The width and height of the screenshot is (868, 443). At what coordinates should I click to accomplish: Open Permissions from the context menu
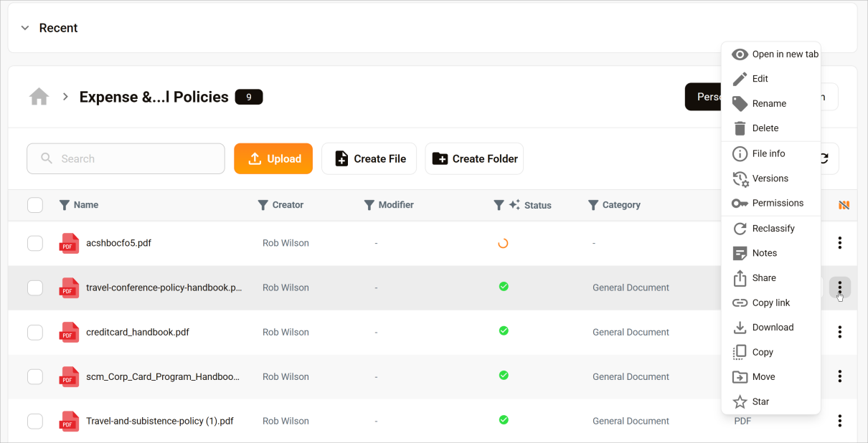(x=771, y=203)
